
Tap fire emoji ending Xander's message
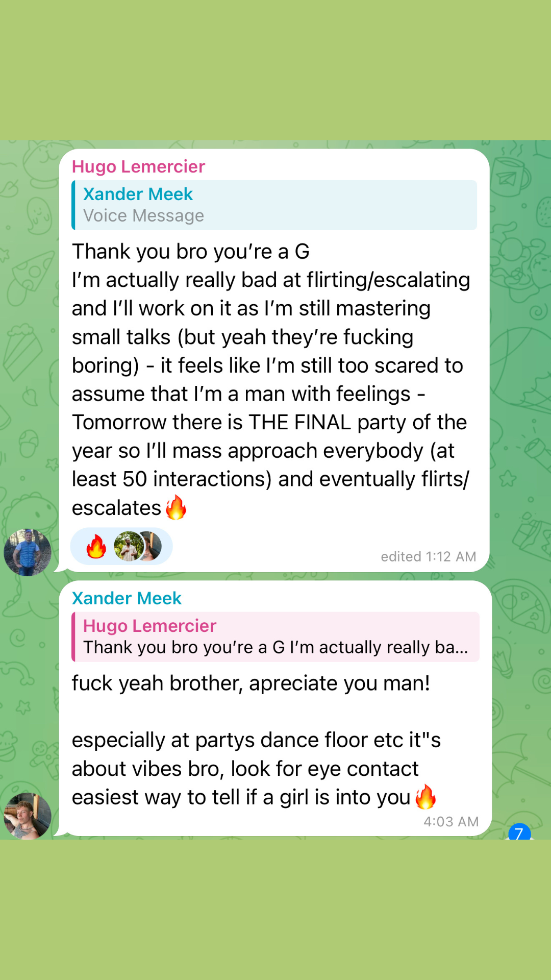click(x=425, y=797)
